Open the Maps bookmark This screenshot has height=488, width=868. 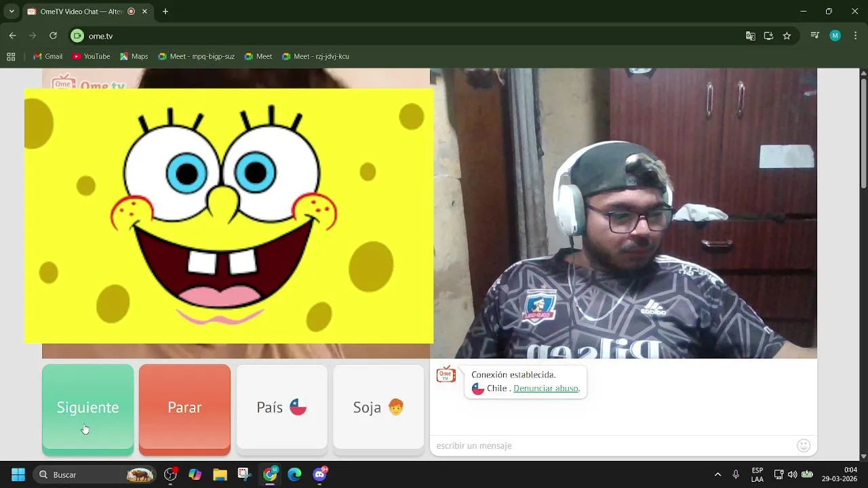134,56
